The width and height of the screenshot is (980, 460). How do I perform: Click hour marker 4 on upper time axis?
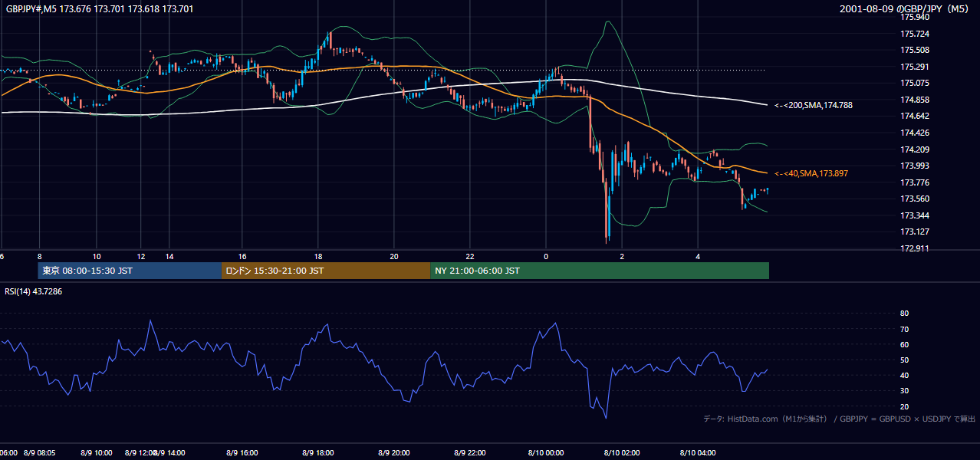pyautogui.click(x=698, y=256)
